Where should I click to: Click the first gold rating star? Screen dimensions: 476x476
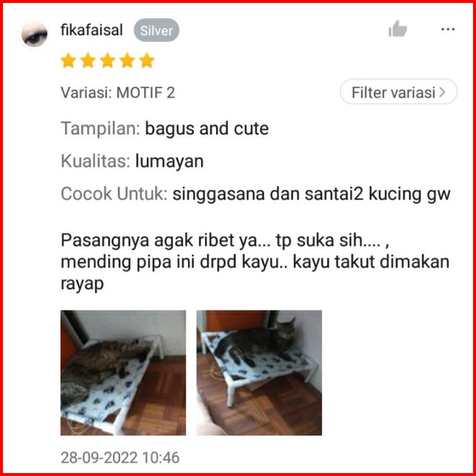coord(68,60)
